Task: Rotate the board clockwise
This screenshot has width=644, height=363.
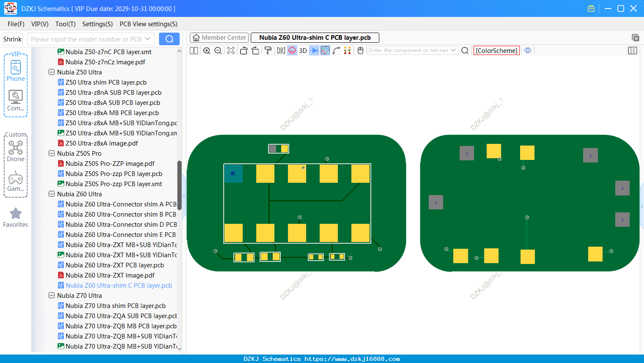Action: pyautogui.click(x=255, y=50)
